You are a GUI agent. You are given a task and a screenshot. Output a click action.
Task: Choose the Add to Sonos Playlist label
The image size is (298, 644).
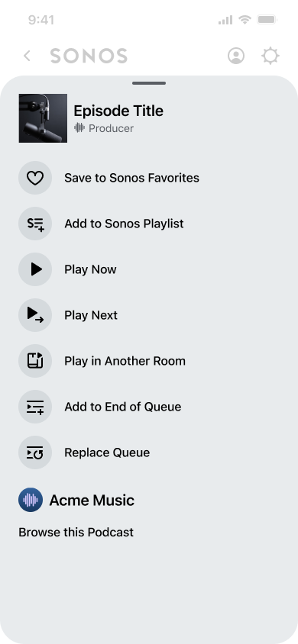click(124, 224)
